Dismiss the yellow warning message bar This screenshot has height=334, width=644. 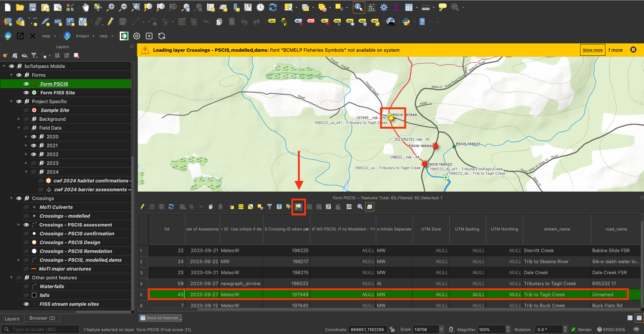coord(633,50)
